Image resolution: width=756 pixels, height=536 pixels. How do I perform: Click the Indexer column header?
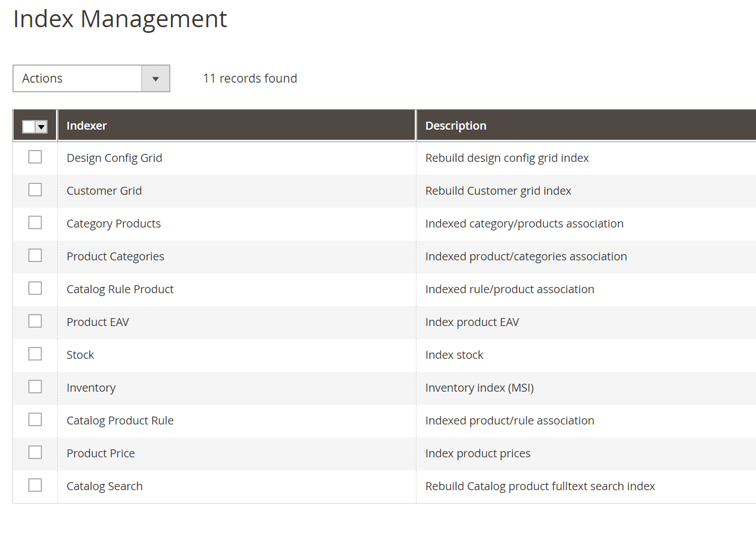pyautogui.click(x=87, y=126)
